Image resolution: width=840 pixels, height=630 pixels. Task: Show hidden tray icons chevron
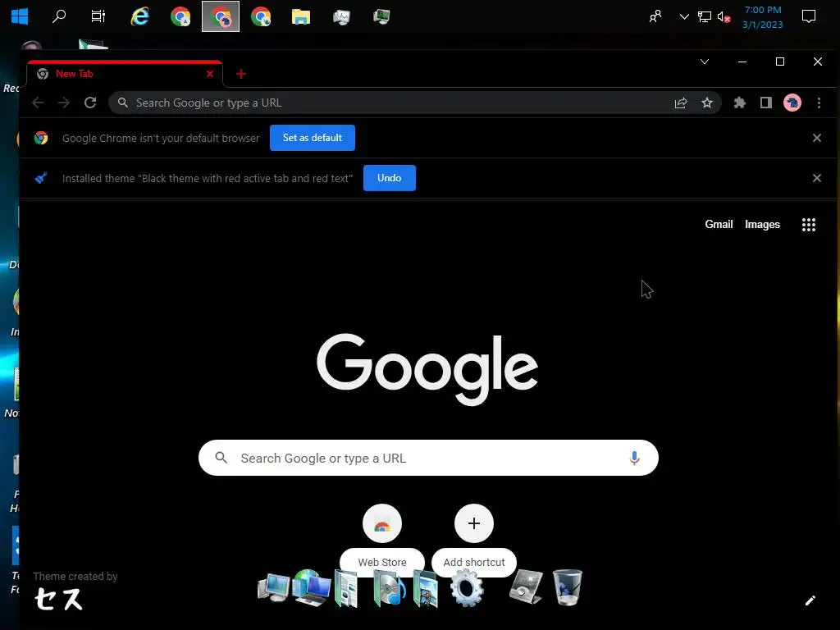pyautogui.click(x=684, y=17)
